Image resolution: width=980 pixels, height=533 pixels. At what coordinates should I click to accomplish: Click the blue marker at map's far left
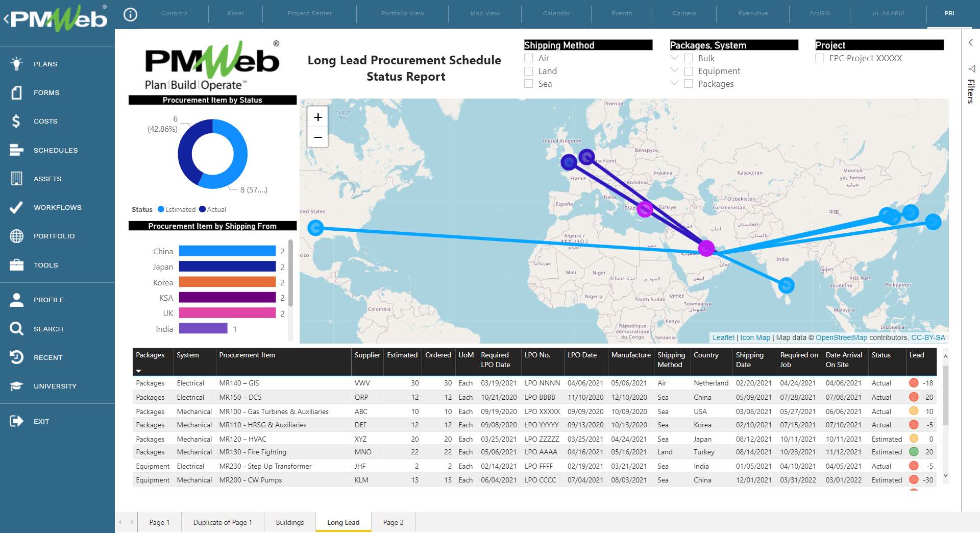316,228
